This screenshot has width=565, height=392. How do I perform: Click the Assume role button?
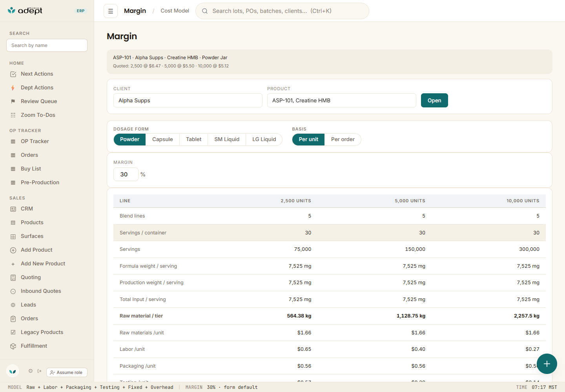[x=67, y=372]
